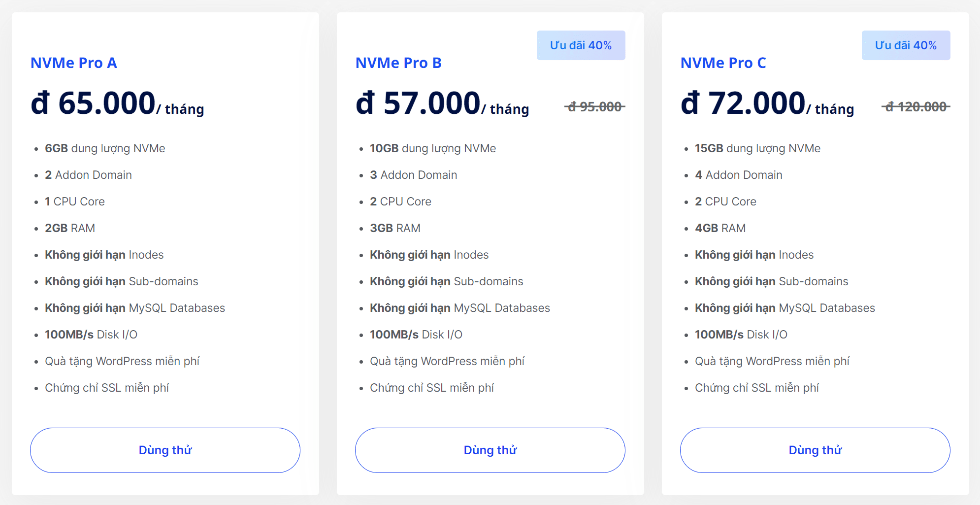This screenshot has height=505, width=980.
Task: Start the NVMe Pro C trial button
Action: 815,450
